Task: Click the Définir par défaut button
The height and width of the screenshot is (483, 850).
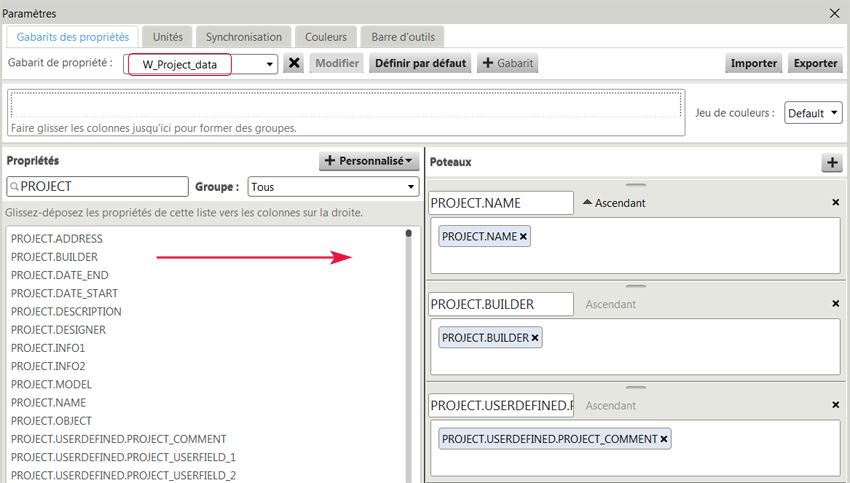Action: (420, 63)
